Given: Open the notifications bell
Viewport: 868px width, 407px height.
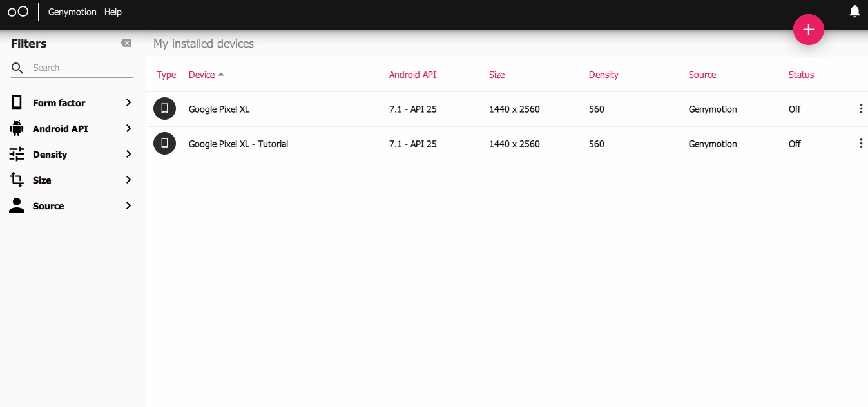Looking at the screenshot, I should pyautogui.click(x=854, y=12).
